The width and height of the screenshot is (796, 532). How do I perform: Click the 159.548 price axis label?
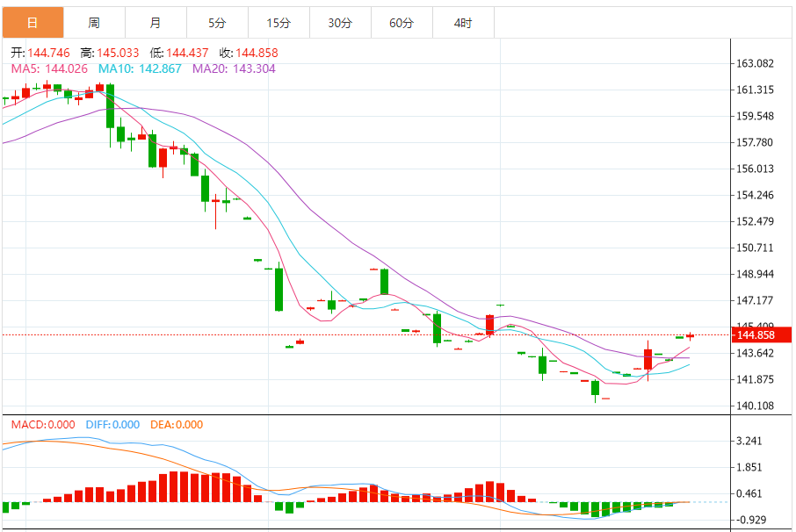pyautogui.click(x=755, y=116)
